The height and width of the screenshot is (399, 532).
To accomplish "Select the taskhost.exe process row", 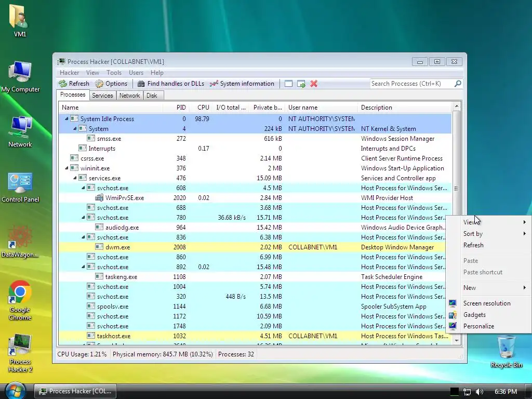I will [x=255, y=336].
